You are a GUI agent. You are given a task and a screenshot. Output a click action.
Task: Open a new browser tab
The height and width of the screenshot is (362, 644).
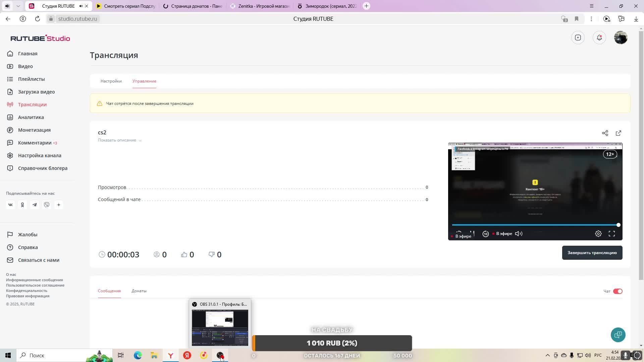tap(366, 6)
